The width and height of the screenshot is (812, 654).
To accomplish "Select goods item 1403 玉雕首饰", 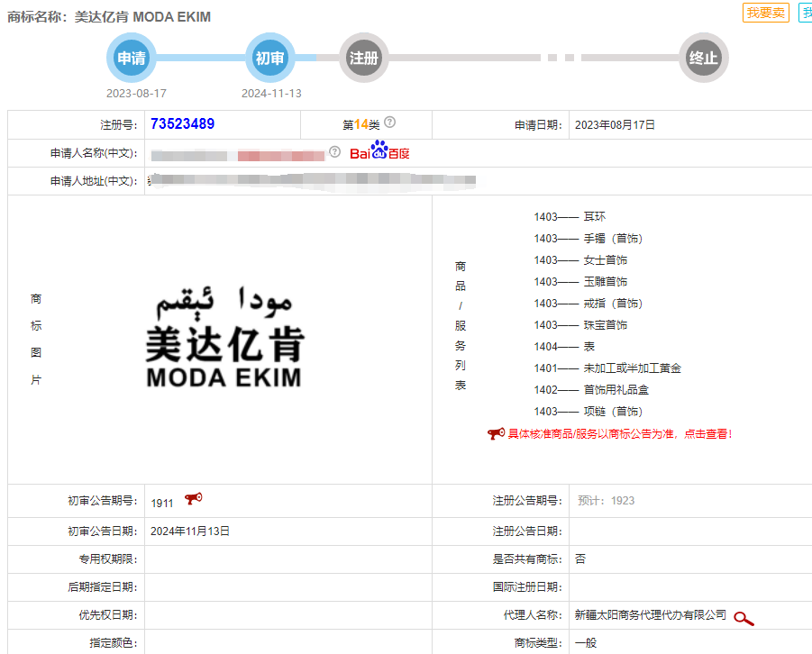I will pos(580,282).
